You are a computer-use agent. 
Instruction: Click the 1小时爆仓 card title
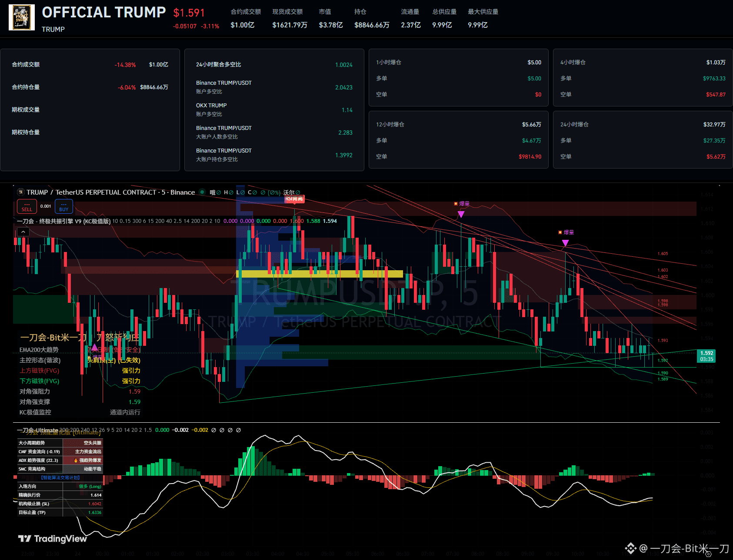[389, 62]
